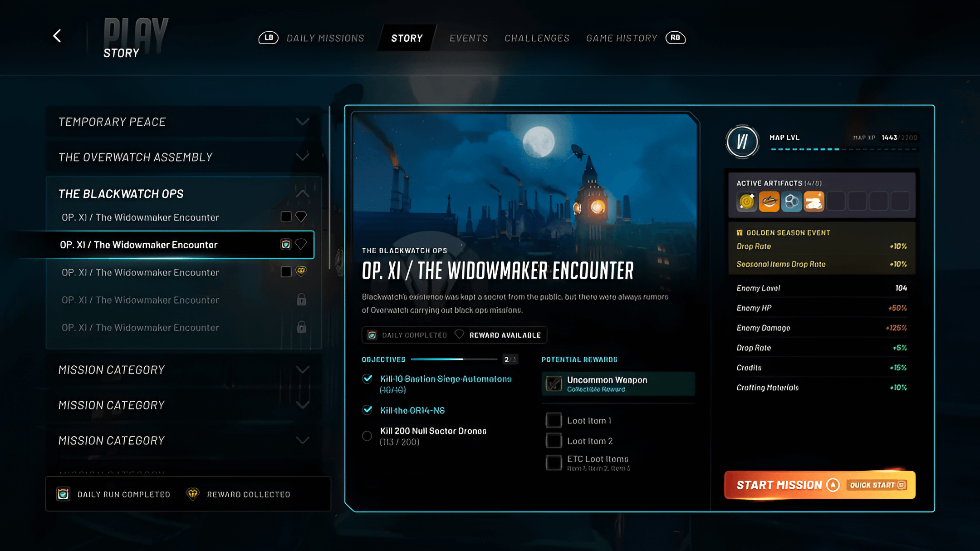
Task: Collapse The Blackwatch Ops category
Action: (303, 193)
